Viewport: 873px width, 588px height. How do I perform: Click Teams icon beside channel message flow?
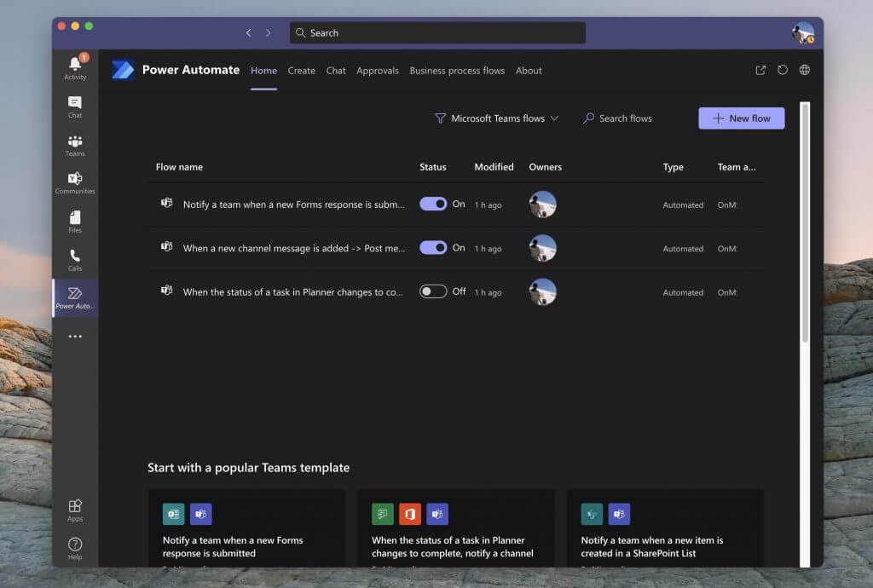point(166,246)
